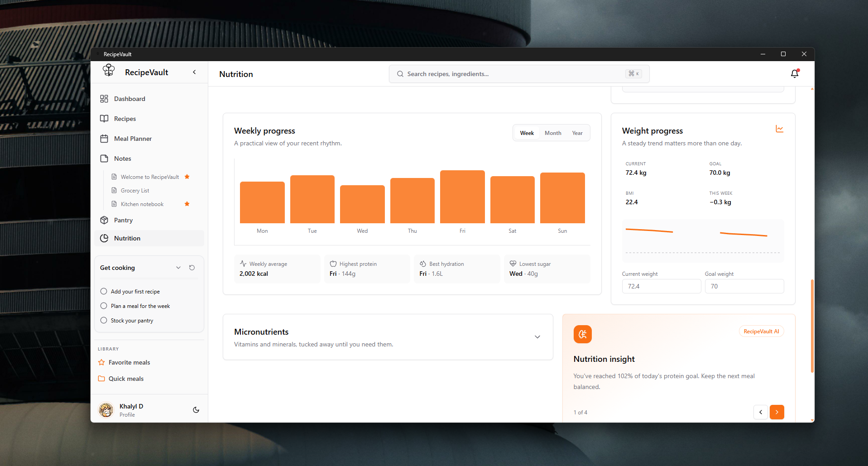Click the search recipes input field
Screen dimensions: 868x466
519,74
